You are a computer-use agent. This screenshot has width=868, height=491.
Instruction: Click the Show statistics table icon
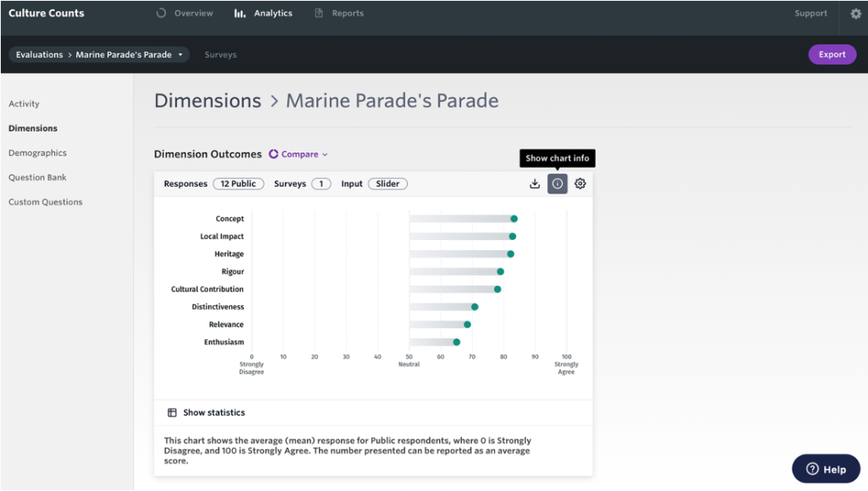pos(173,412)
